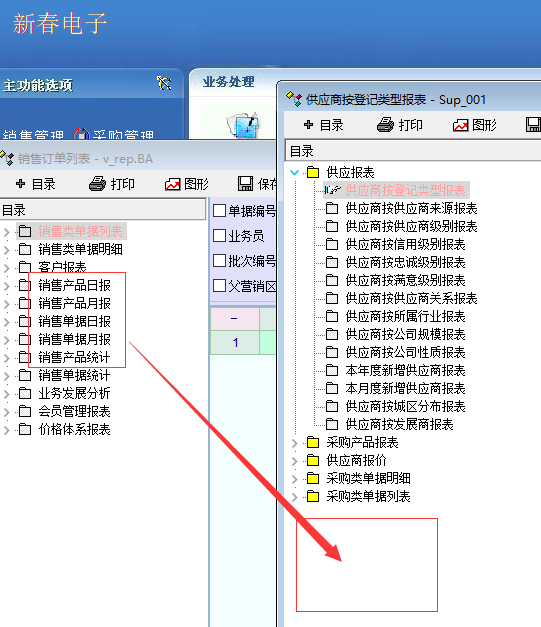Click folder icon beside 销售单据统计
The width and height of the screenshot is (541, 627).
point(25,375)
